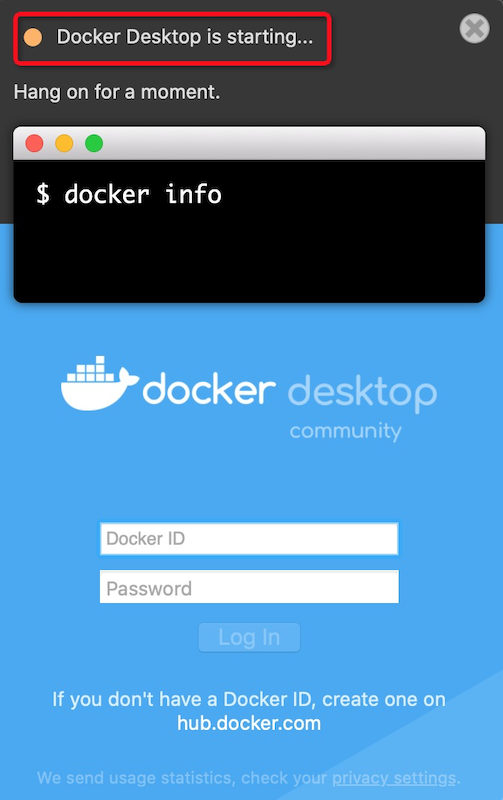Viewport: 503px width, 800px height.
Task: Open the privacy settings link
Action: tap(394, 778)
